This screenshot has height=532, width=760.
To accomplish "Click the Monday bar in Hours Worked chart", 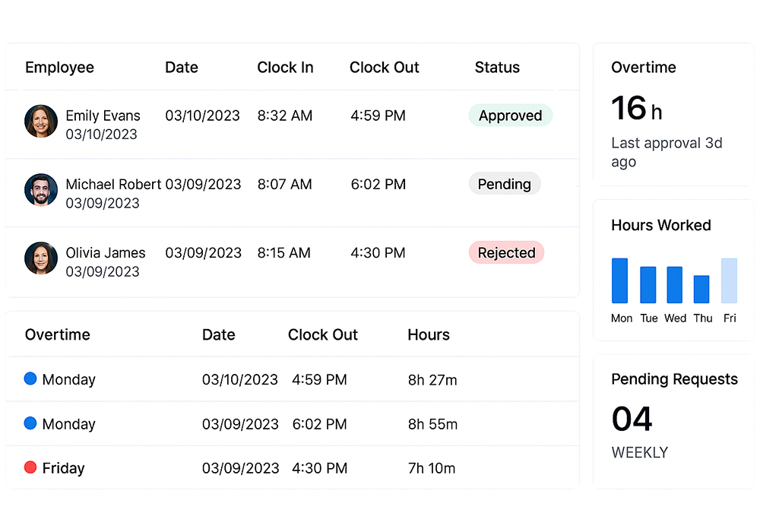I will (620, 281).
